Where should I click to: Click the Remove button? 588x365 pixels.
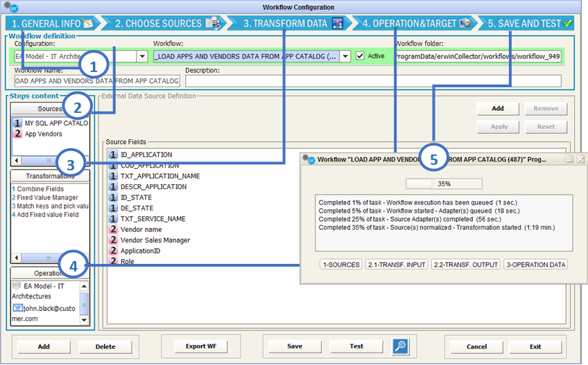tap(546, 109)
